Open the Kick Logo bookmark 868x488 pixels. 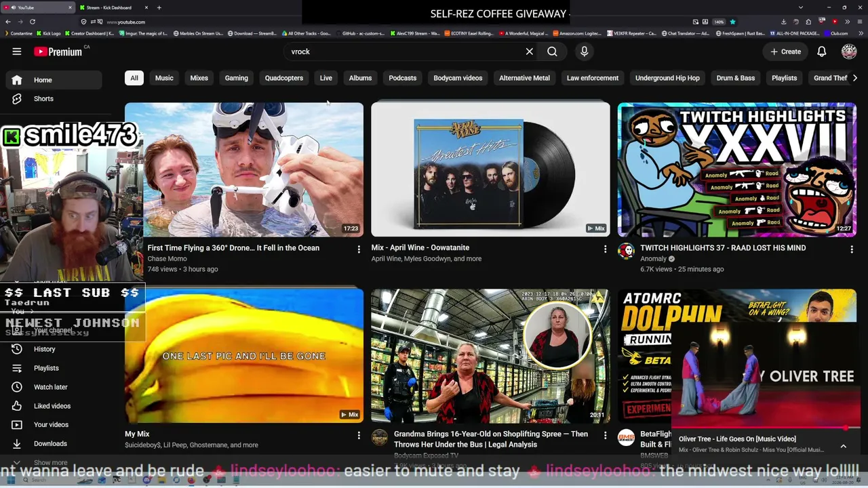coord(49,33)
